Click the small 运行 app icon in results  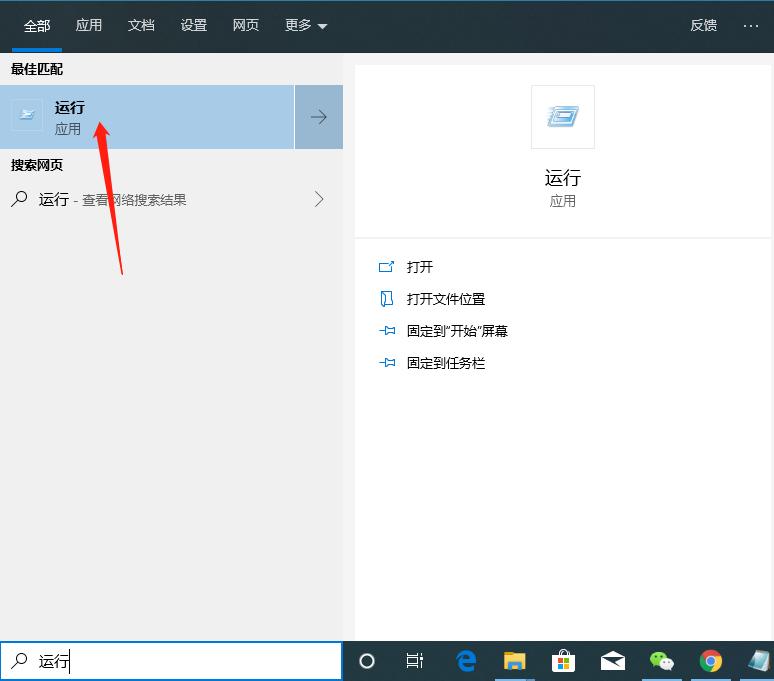27,115
